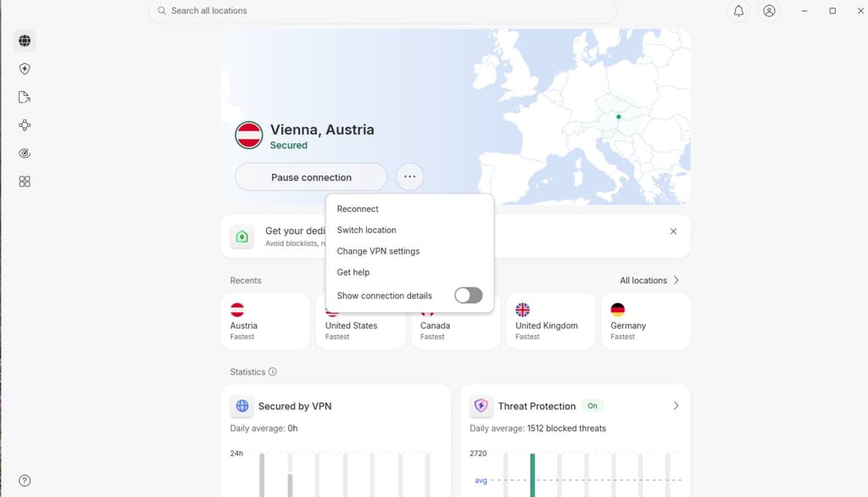Open the three-dot more options button

(x=409, y=176)
